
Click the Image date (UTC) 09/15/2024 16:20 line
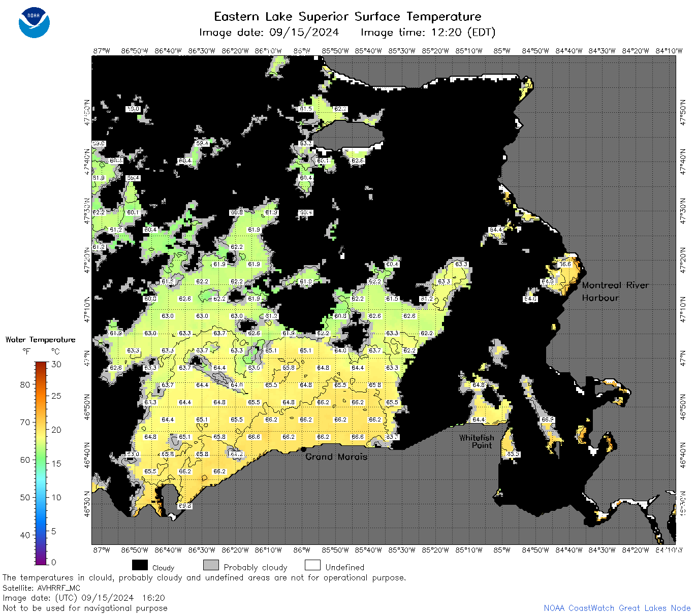pos(84,598)
